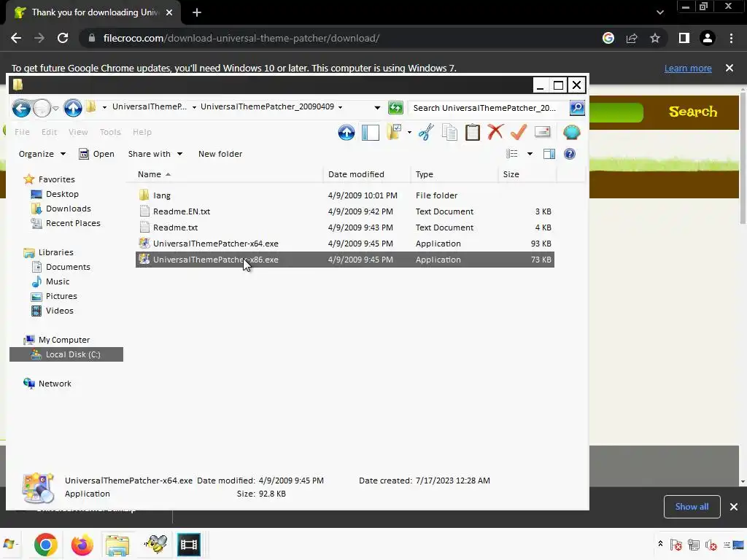Click the Cut scissors icon
This screenshot has width=747, height=560.
(426, 132)
